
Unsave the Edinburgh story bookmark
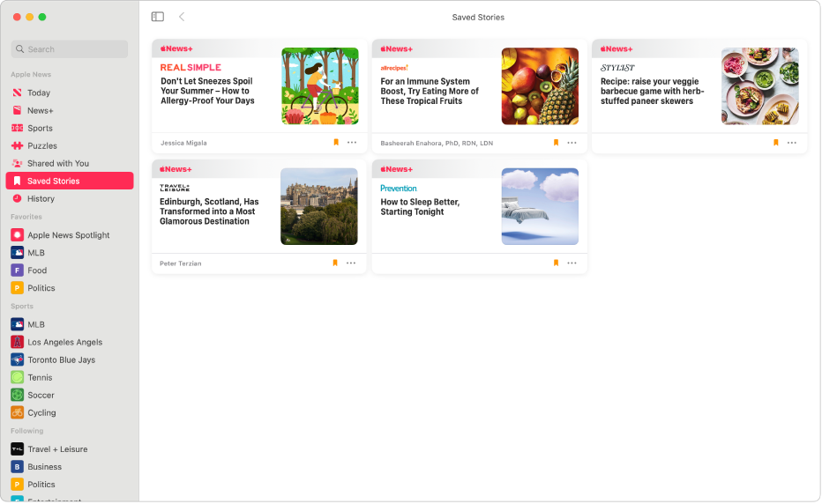335,263
